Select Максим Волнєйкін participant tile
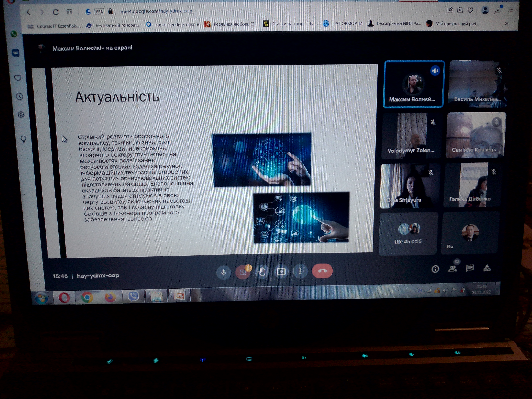Screen dimensions: 532x399 (x=414, y=84)
